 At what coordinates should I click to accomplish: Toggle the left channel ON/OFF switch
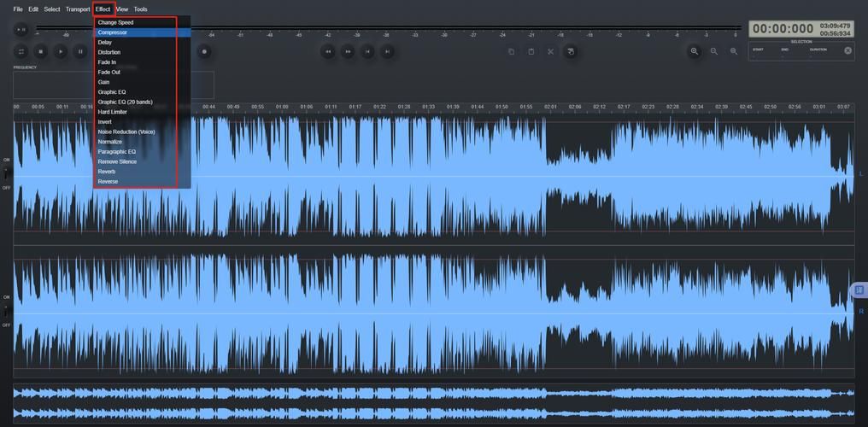click(x=8, y=173)
